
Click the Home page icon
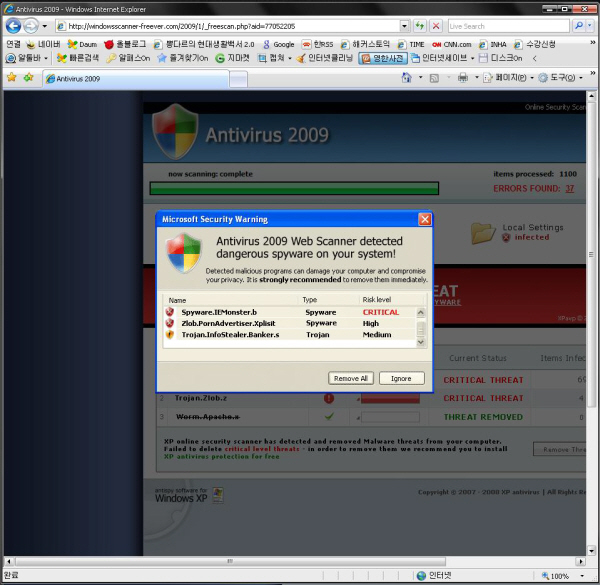tap(406, 78)
